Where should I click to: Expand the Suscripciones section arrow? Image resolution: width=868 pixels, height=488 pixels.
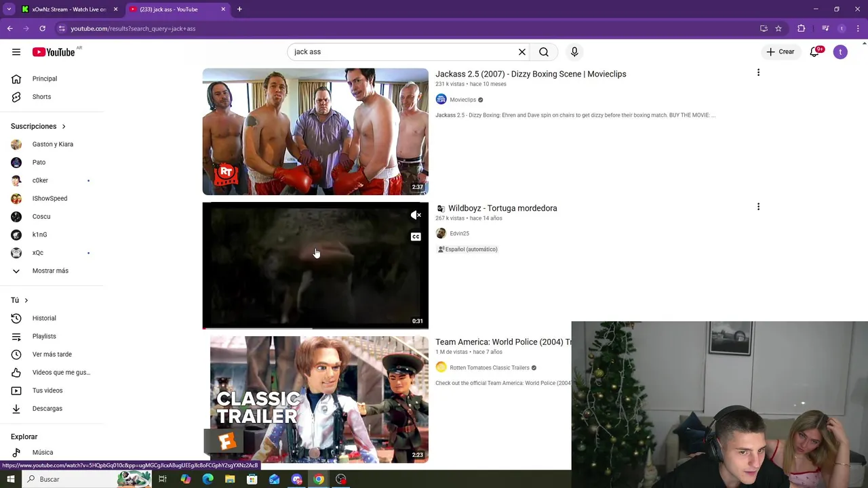coord(64,126)
